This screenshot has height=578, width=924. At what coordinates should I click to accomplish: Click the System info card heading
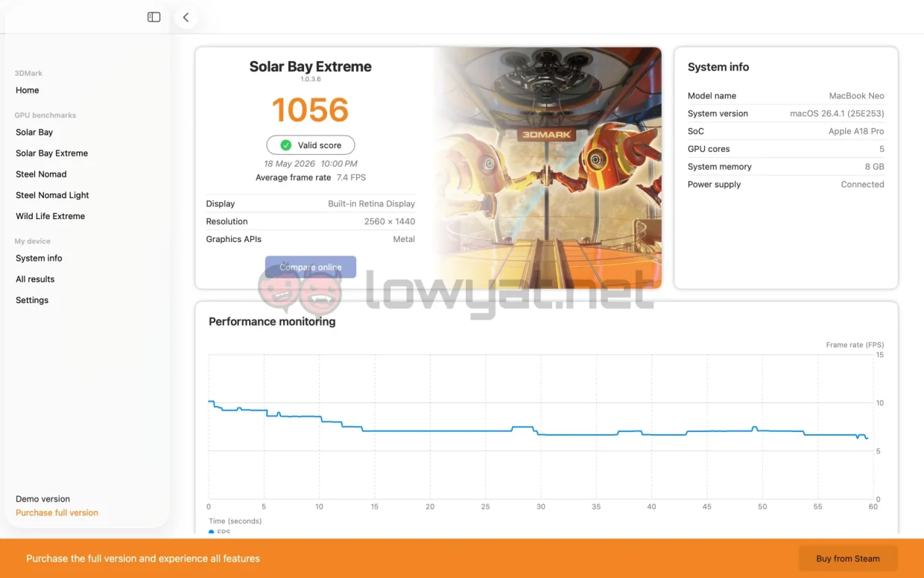(718, 67)
